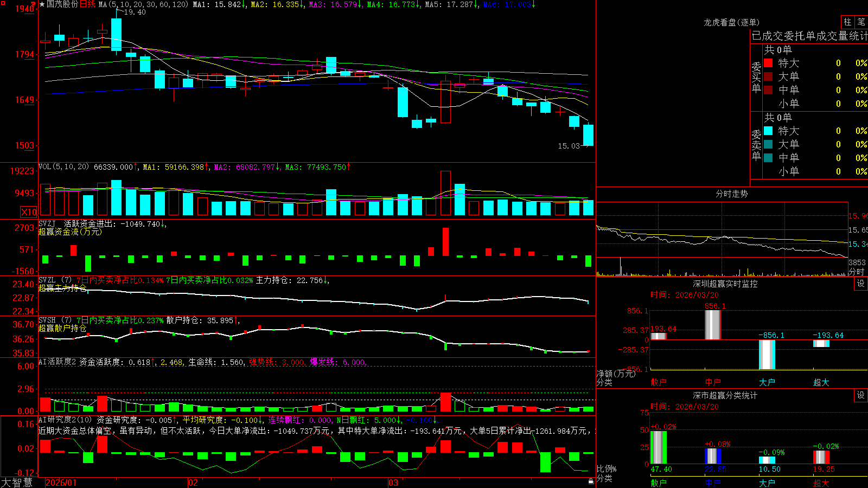Switch 龙虎看盘 to 柱 view
The width and height of the screenshot is (868, 488).
[847, 22]
